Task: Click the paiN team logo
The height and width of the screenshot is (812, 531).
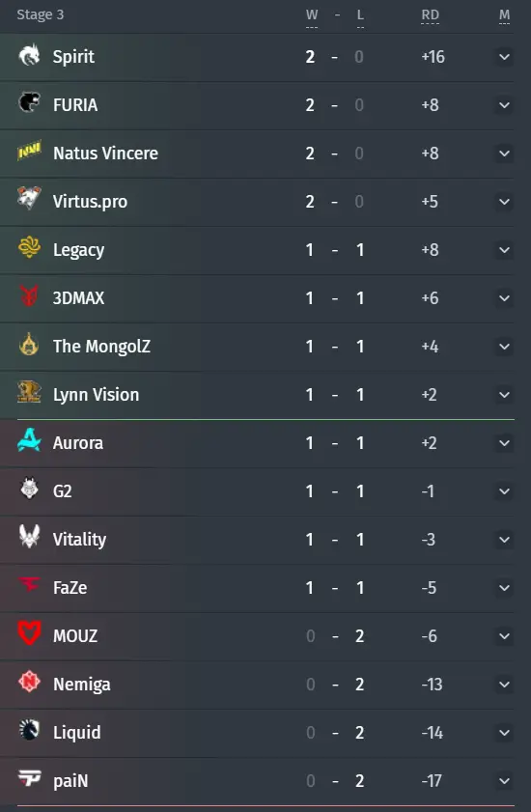Action: tap(29, 778)
